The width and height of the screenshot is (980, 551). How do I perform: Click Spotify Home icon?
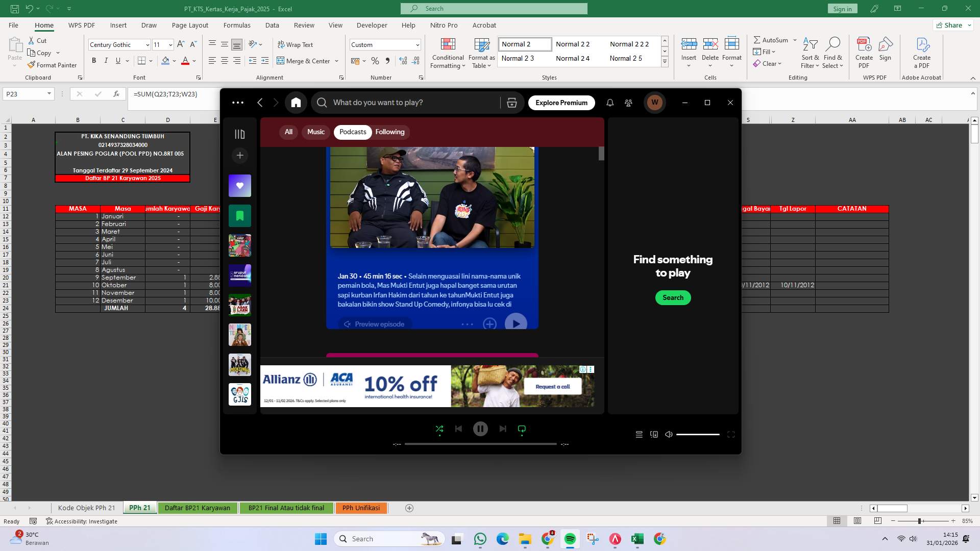[x=296, y=103]
